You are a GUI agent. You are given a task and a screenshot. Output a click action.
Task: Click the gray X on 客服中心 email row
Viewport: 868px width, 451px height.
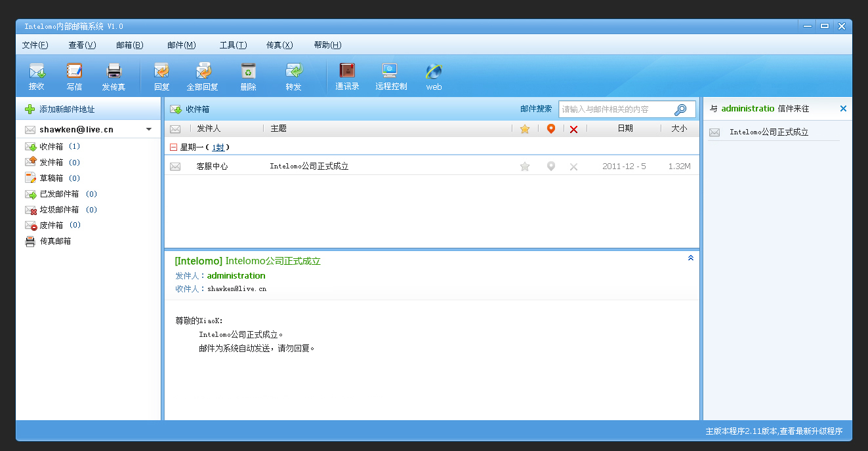(x=574, y=167)
